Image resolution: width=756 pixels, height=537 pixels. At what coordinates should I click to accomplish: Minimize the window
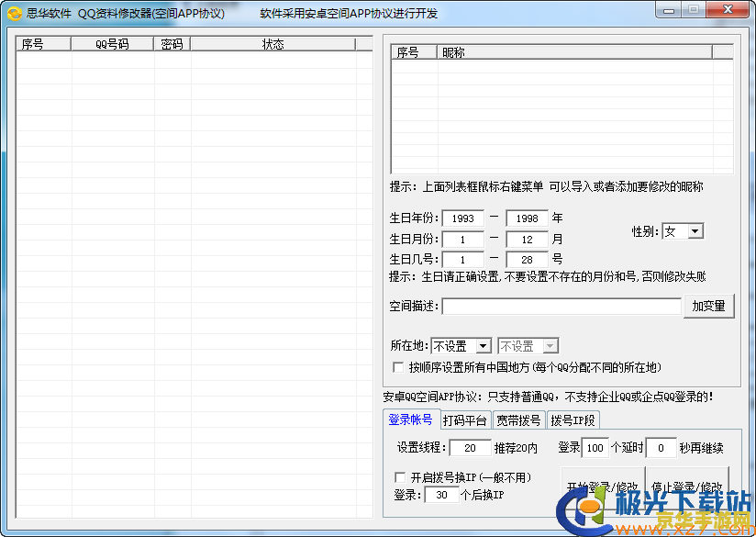coord(669,10)
